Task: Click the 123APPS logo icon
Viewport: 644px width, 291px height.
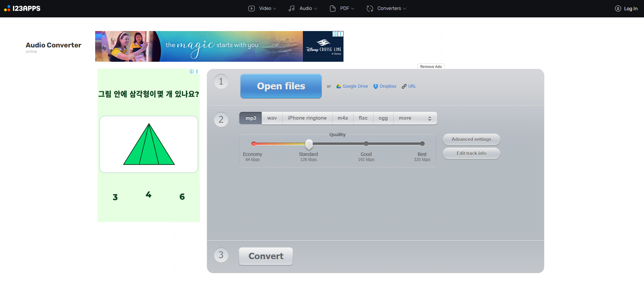Action: [7, 9]
